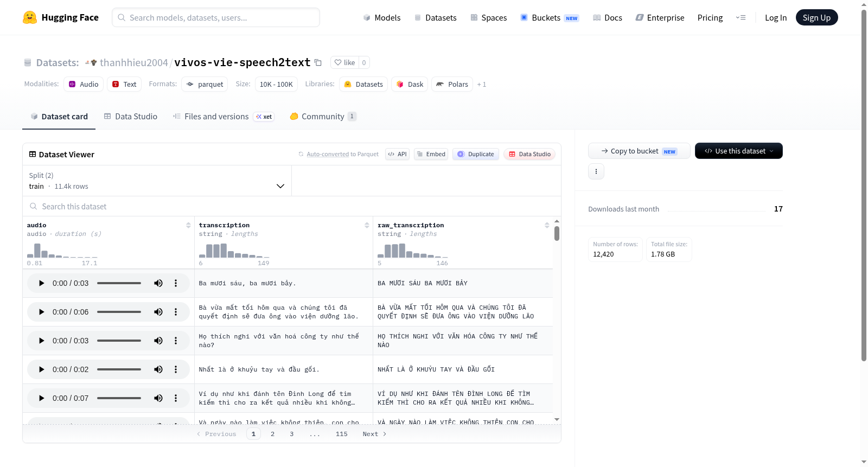Open the Datasets nav item

point(436,17)
